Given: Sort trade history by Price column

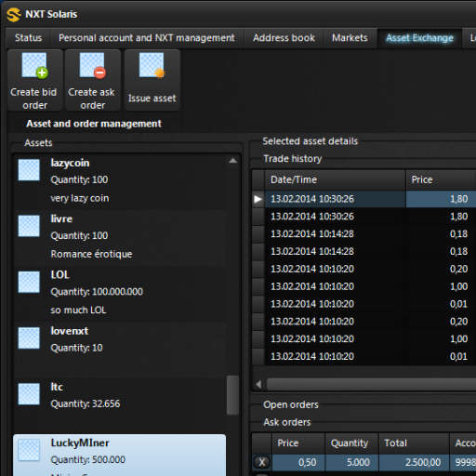Looking at the screenshot, I should [x=441, y=179].
